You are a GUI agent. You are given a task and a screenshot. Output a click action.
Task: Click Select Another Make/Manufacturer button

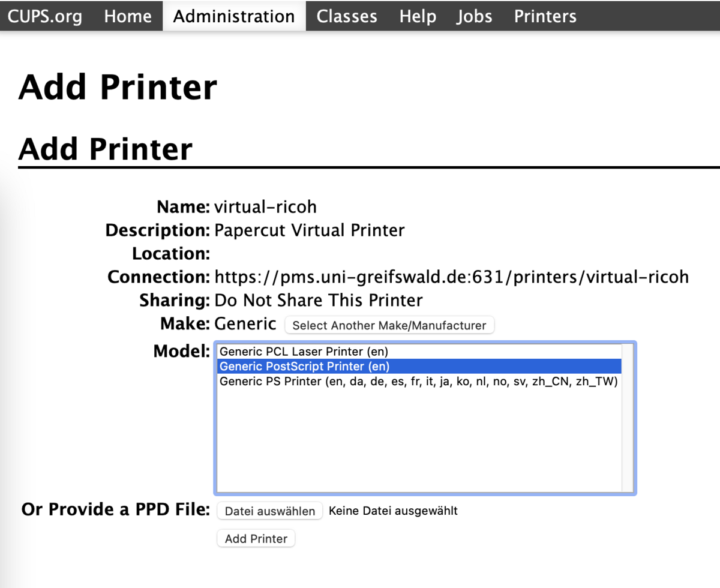click(389, 325)
